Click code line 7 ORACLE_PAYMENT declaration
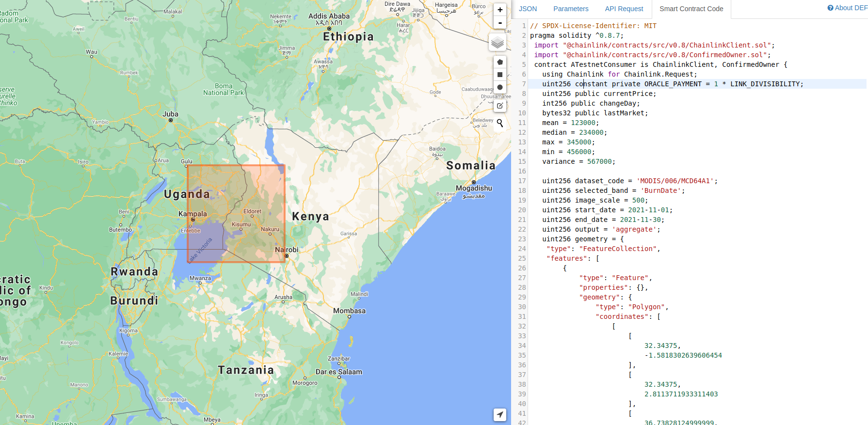868x425 pixels. (673, 84)
